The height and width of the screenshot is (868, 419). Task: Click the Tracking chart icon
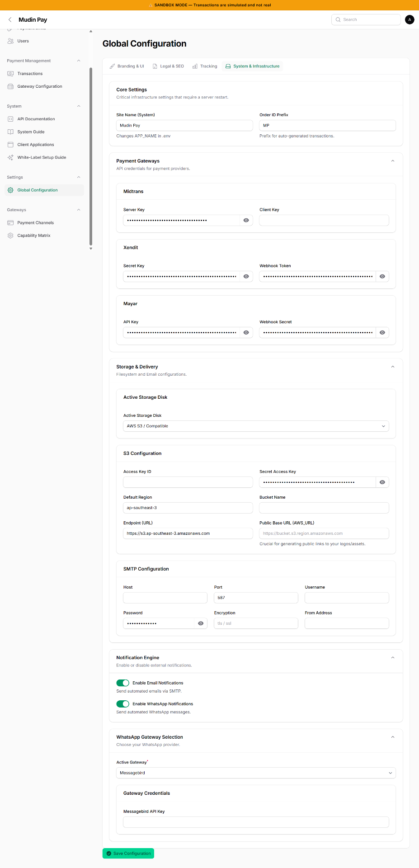[x=195, y=66]
